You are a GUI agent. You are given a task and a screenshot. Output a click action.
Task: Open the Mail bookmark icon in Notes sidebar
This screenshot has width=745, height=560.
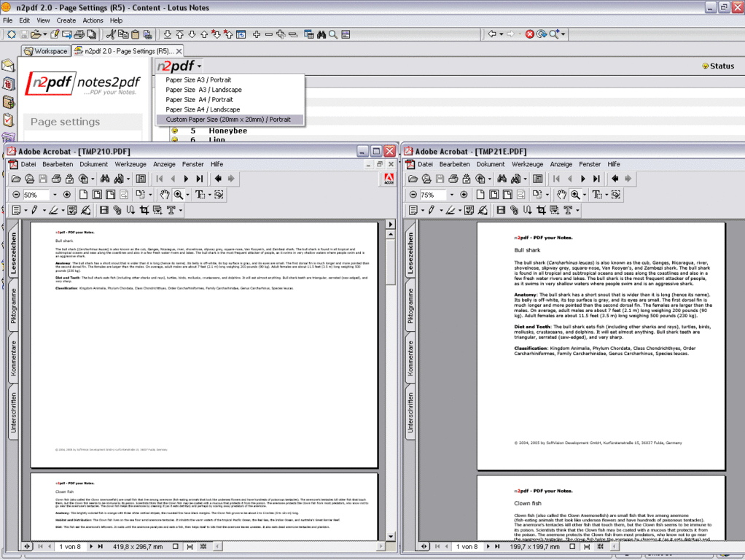click(x=9, y=66)
